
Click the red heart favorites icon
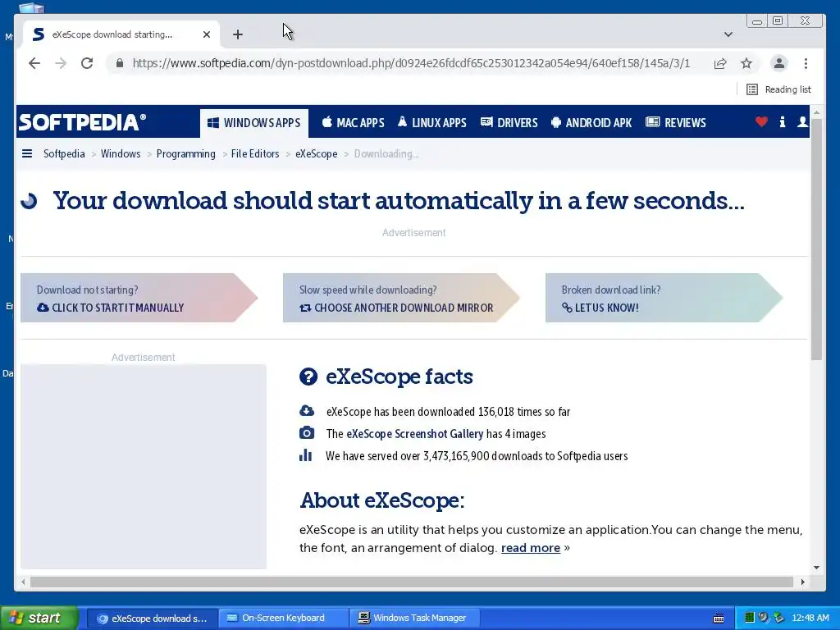(x=761, y=121)
